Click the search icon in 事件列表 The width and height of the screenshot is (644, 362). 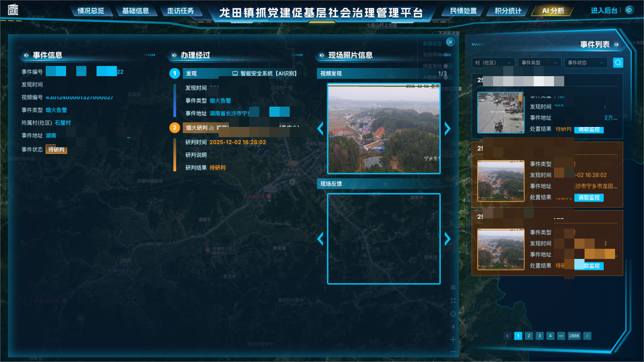(618, 62)
